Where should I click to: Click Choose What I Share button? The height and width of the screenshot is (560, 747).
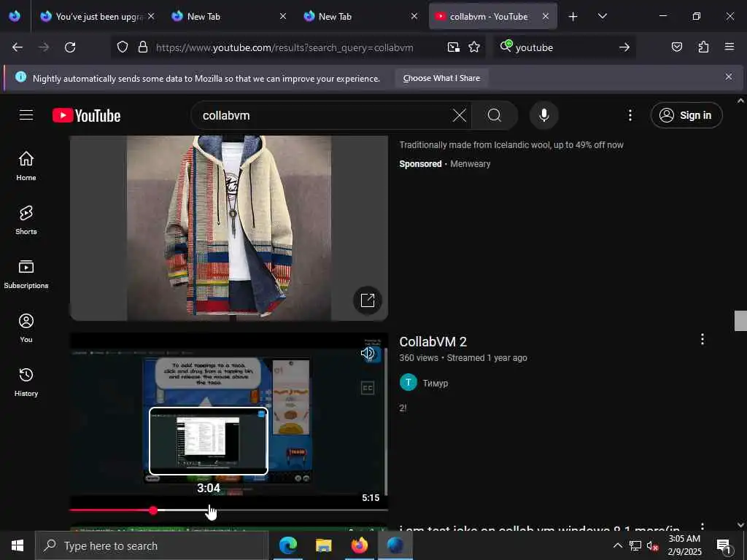[x=441, y=78]
